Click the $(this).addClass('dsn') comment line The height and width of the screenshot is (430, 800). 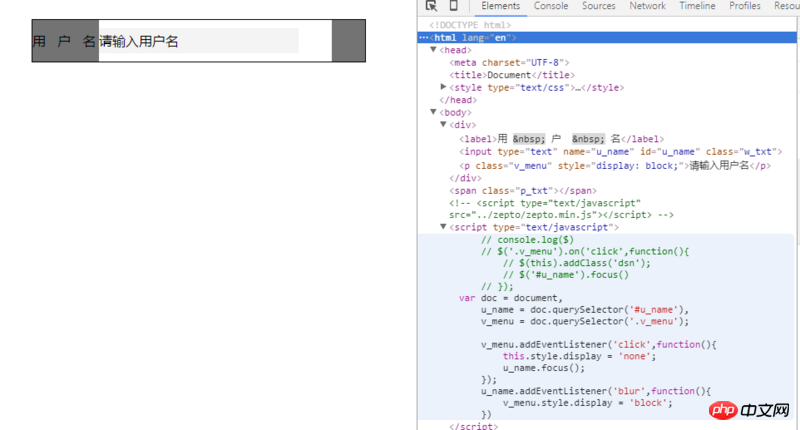577,263
